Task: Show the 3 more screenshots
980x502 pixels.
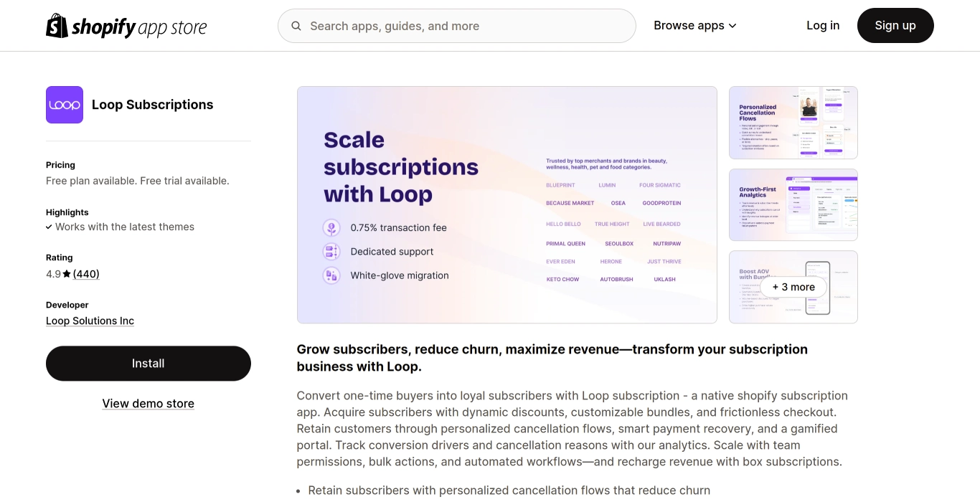Action: pyautogui.click(x=793, y=287)
